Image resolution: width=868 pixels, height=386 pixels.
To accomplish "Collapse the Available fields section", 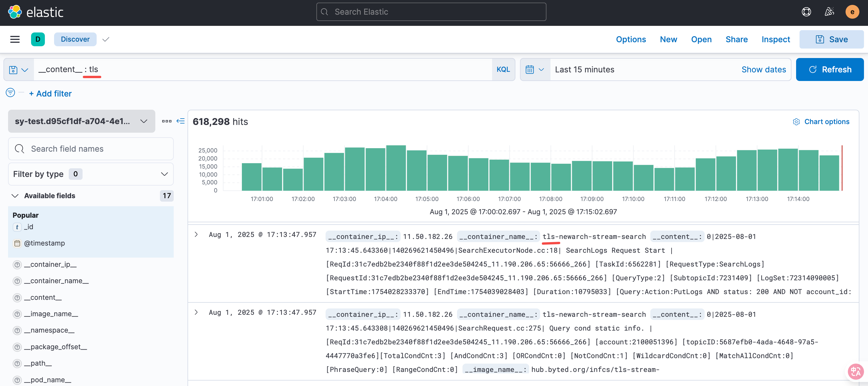I will coord(15,196).
